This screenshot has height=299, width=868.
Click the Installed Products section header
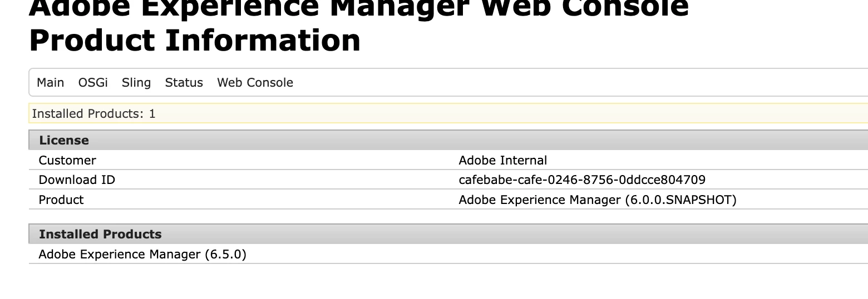pos(448,234)
